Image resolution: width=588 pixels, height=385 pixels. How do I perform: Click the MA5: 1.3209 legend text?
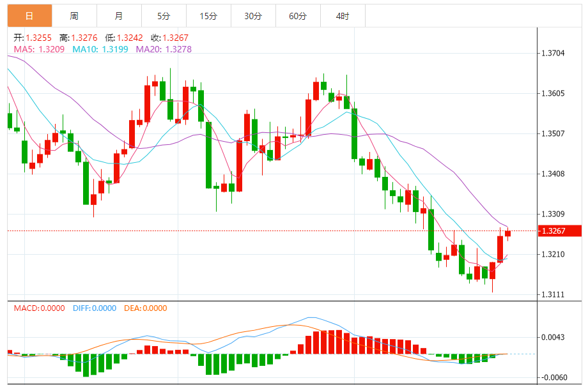(x=39, y=49)
